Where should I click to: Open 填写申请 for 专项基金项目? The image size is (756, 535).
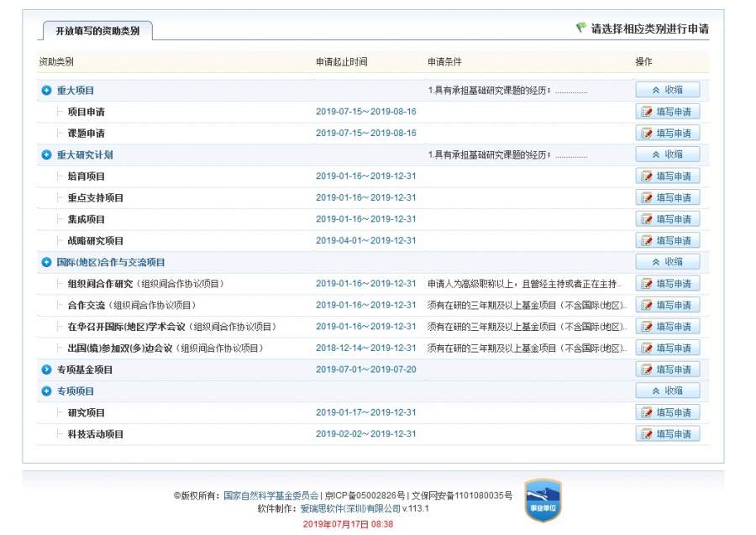point(667,370)
